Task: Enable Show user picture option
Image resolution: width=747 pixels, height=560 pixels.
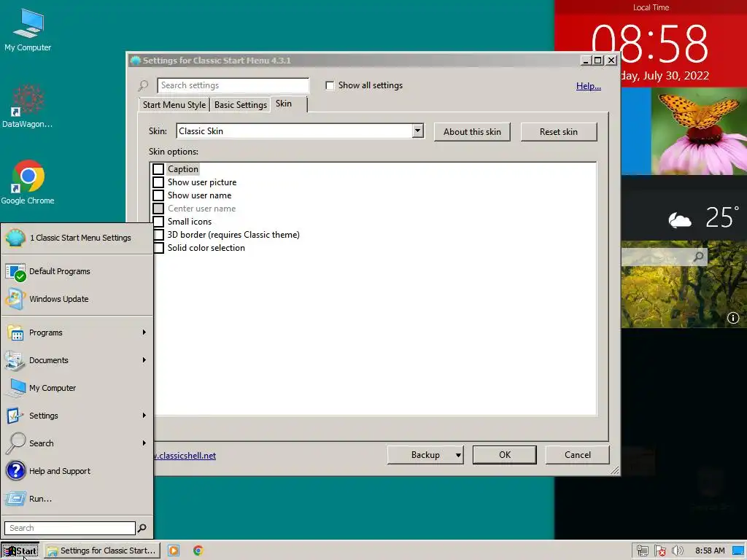Action: click(158, 182)
